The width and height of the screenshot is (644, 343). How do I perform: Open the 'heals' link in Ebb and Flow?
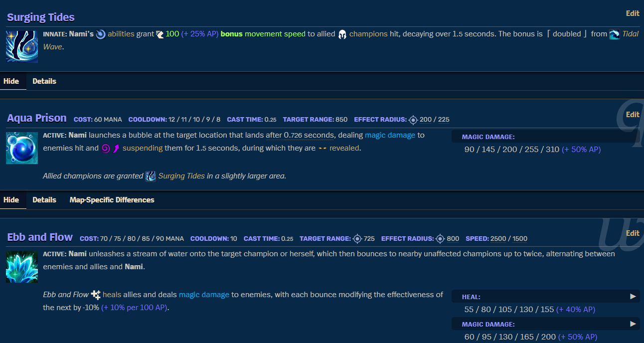[x=112, y=295]
